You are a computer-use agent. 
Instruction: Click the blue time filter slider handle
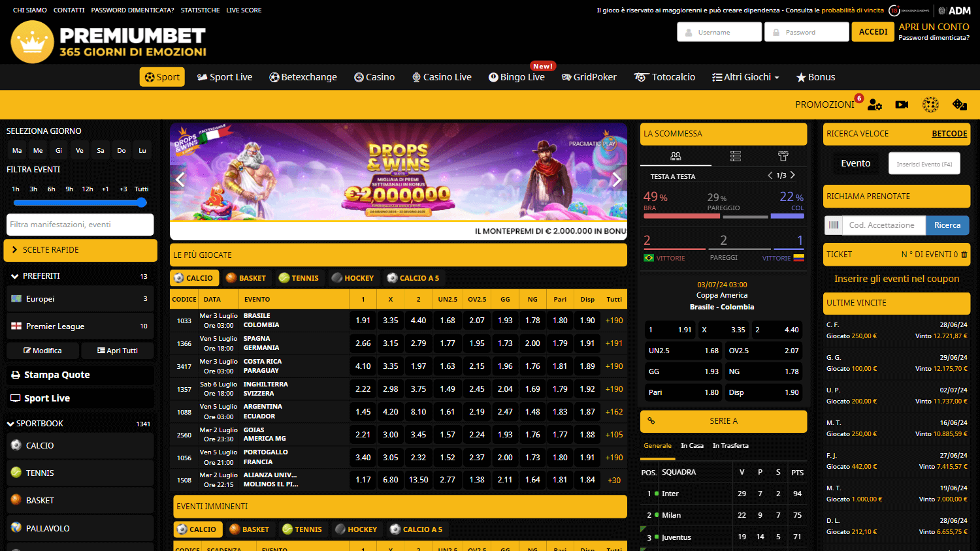pos(142,202)
